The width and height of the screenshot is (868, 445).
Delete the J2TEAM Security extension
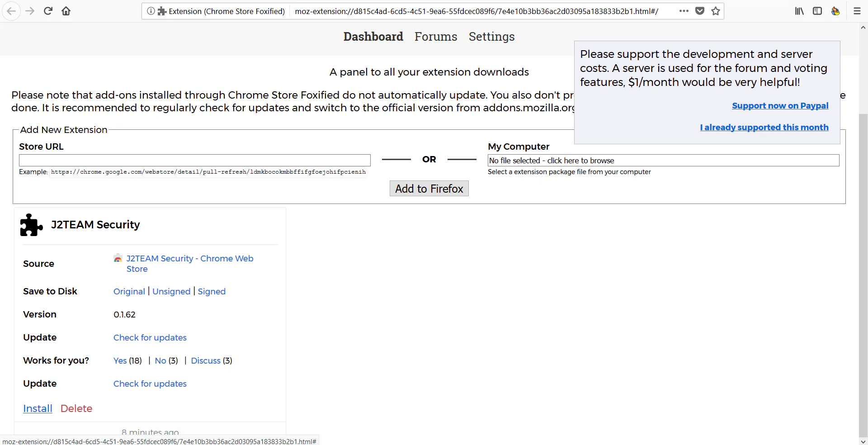76,409
